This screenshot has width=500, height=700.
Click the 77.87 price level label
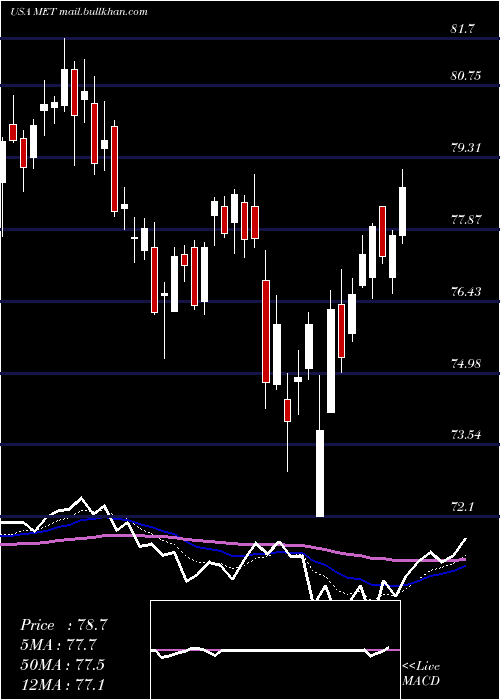point(466,220)
